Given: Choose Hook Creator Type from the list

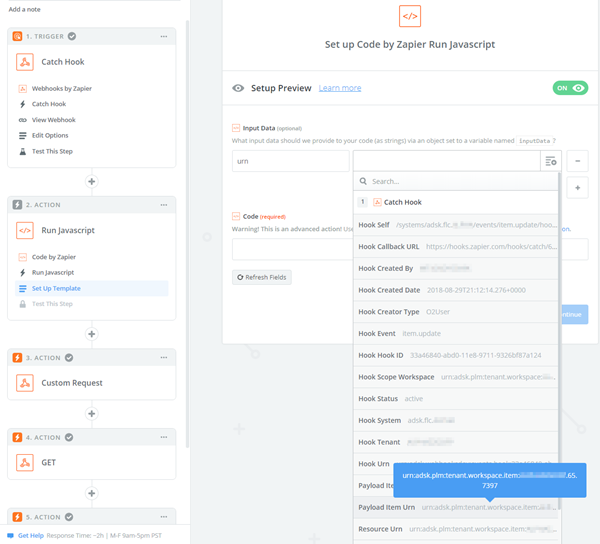Looking at the screenshot, I should coord(456,312).
